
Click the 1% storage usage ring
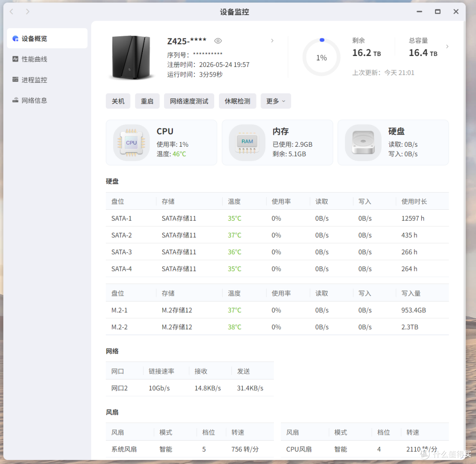[321, 57]
